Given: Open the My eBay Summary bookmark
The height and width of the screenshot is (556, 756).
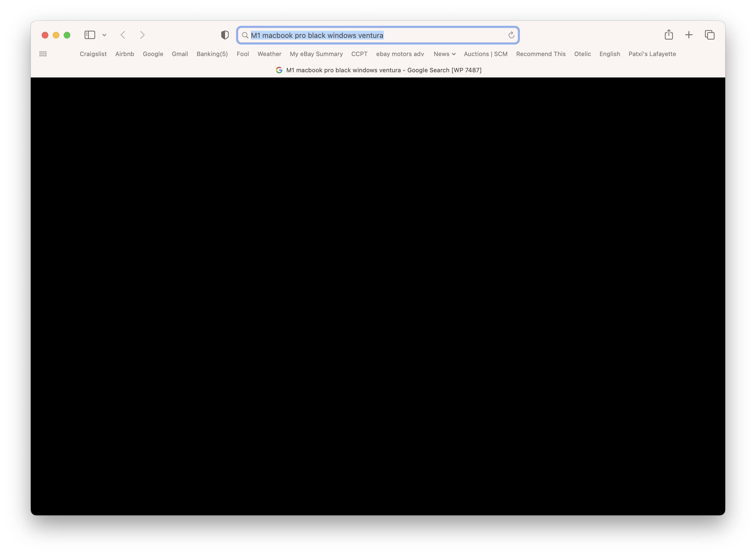Looking at the screenshot, I should point(316,54).
